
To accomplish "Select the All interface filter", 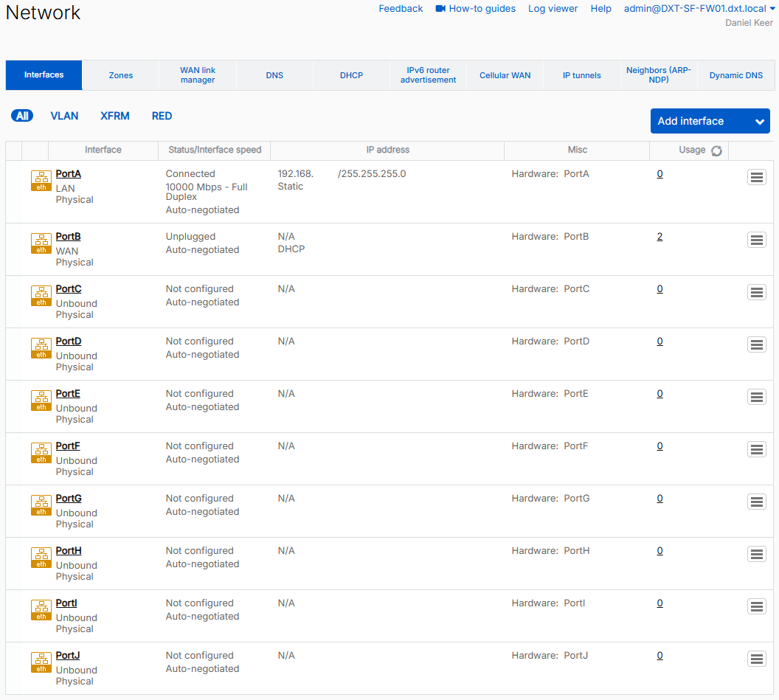I will tap(22, 116).
